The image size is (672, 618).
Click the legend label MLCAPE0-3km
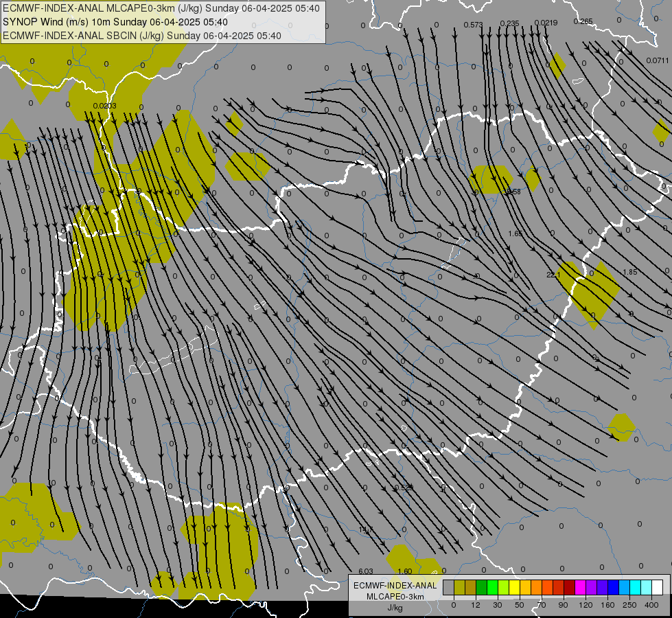tap(395, 597)
